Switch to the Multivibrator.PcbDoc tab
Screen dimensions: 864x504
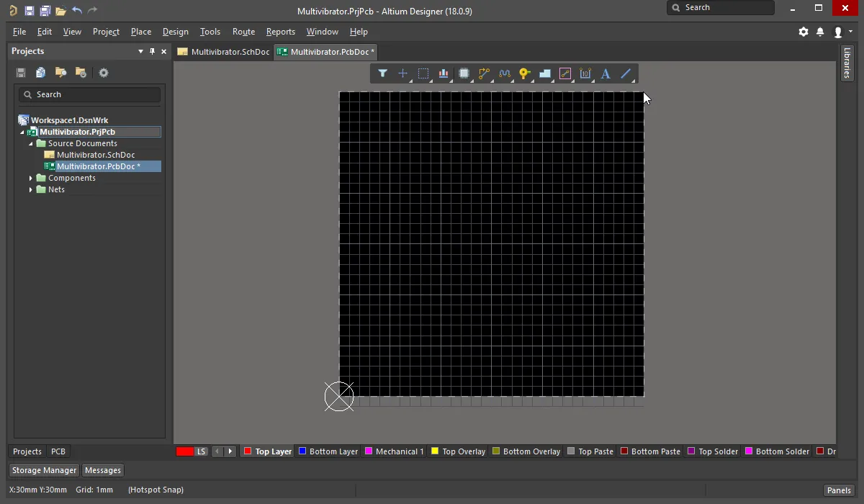tap(325, 52)
